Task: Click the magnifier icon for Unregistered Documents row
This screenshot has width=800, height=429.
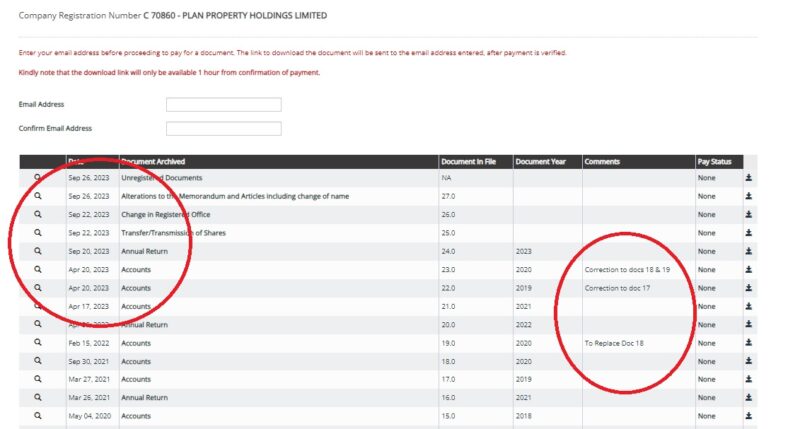Action: 38,178
